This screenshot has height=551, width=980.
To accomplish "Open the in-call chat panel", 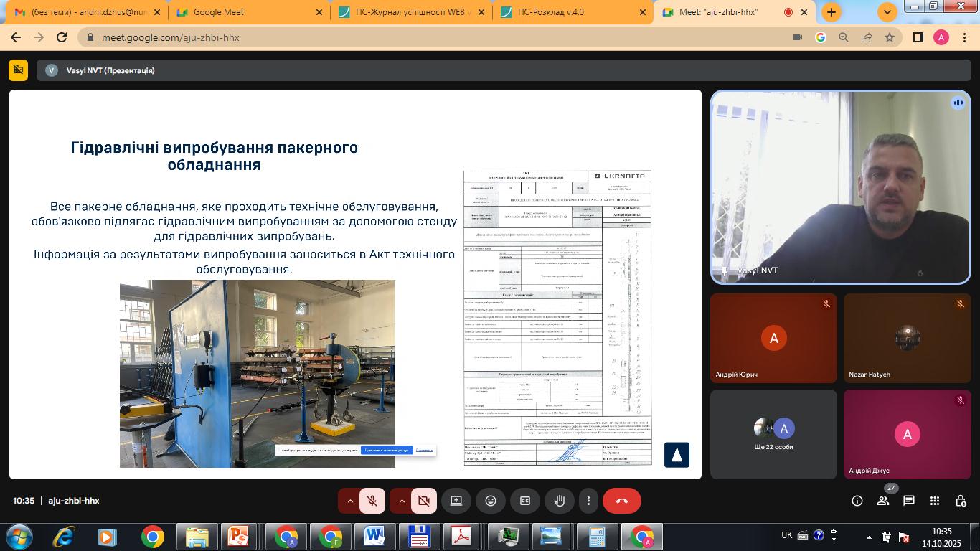I will point(909,501).
